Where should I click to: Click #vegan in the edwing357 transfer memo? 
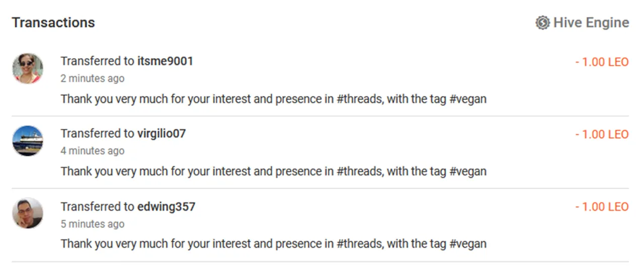tap(467, 244)
